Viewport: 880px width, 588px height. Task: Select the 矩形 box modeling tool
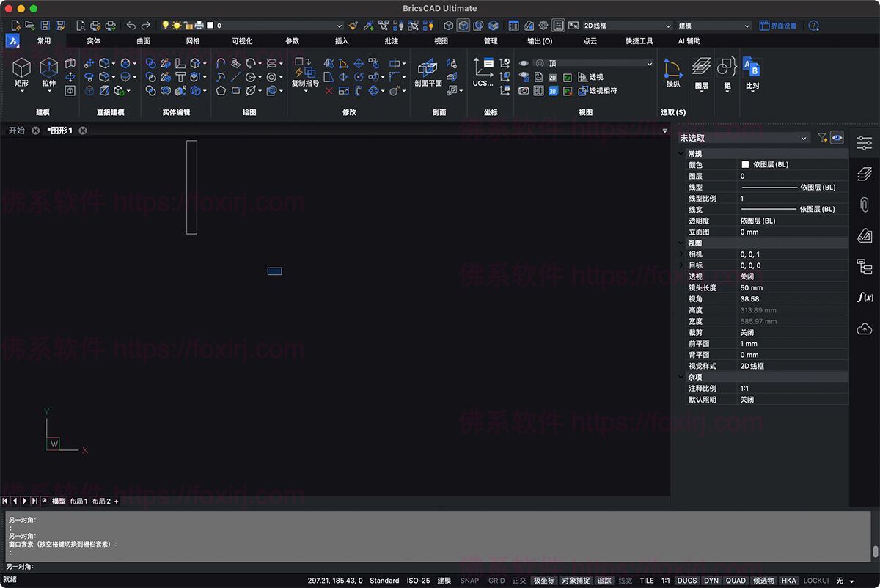[21, 70]
